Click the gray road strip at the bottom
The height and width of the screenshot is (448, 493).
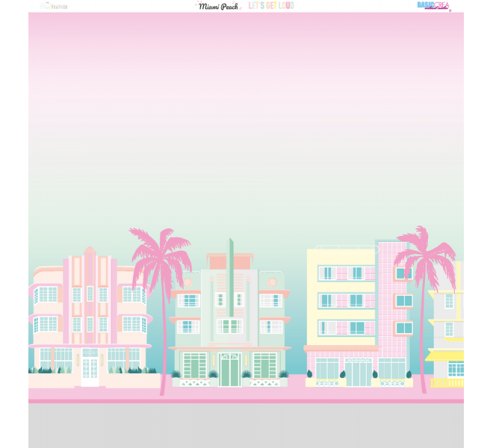[x=246, y=426]
